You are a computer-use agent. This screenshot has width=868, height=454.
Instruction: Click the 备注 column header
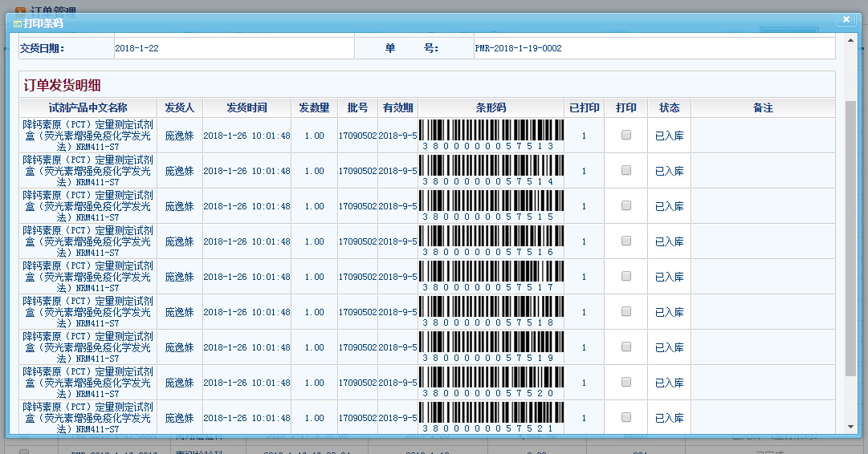[x=764, y=107]
